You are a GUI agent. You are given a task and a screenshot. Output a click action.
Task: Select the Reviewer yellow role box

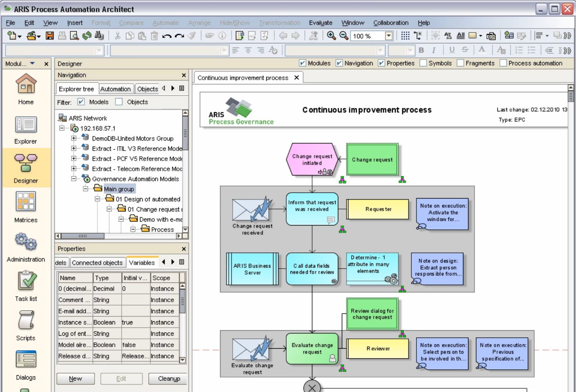click(378, 349)
